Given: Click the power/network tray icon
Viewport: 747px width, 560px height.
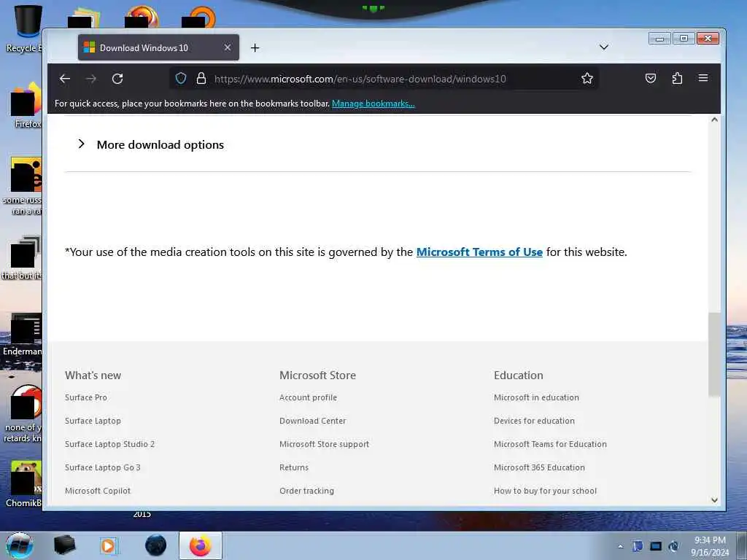Looking at the screenshot, I should pos(673,546).
